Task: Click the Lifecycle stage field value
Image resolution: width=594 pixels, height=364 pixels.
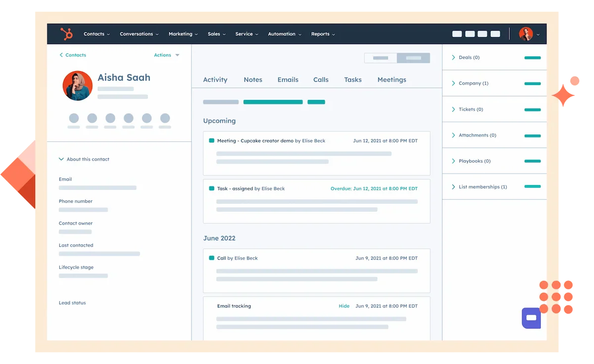Action: point(83,275)
